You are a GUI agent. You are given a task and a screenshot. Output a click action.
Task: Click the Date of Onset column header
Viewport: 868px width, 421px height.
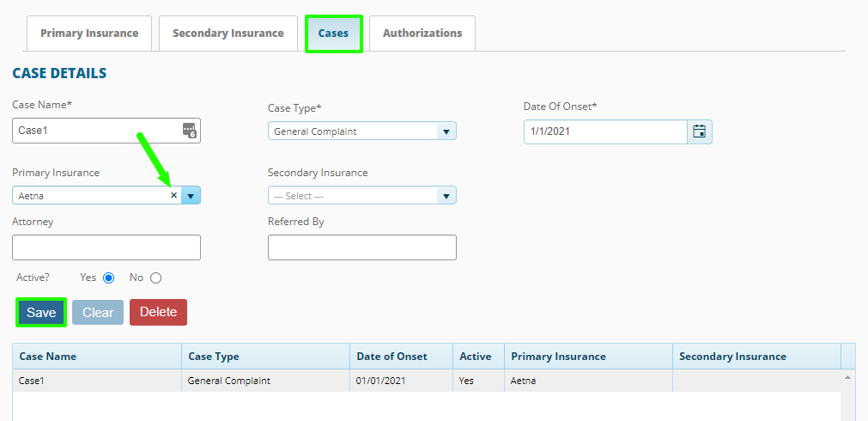tap(401, 357)
